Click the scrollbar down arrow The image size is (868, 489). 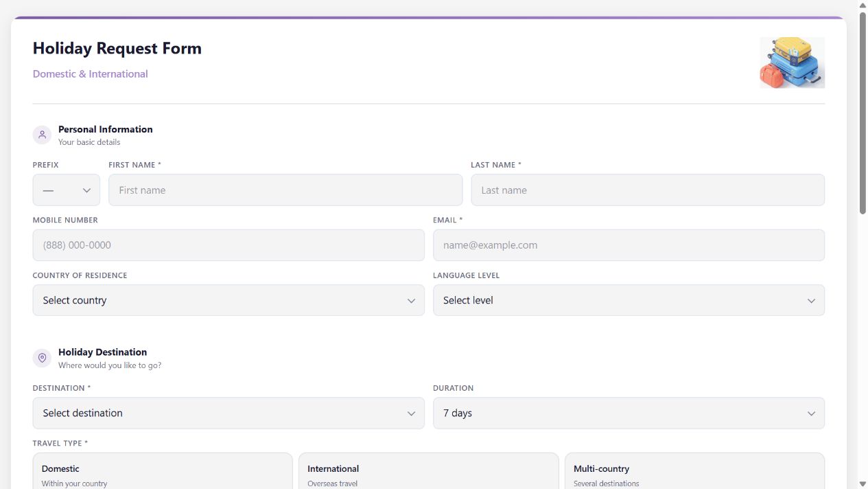coord(863,484)
